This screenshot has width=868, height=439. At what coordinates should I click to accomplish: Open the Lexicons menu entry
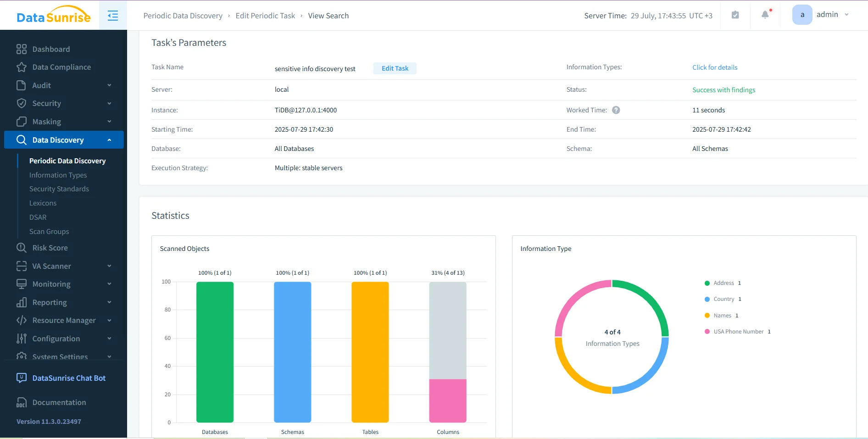[x=43, y=203]
